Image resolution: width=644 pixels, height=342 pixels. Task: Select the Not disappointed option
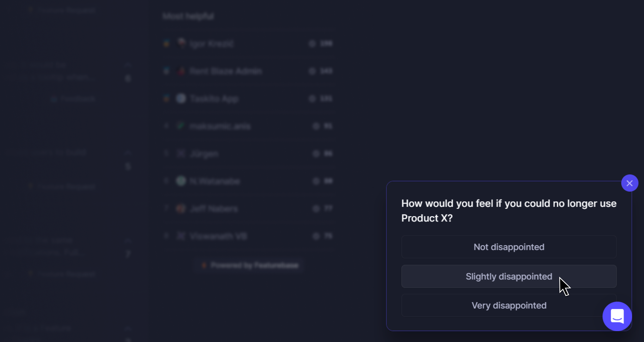coord(509,247)
